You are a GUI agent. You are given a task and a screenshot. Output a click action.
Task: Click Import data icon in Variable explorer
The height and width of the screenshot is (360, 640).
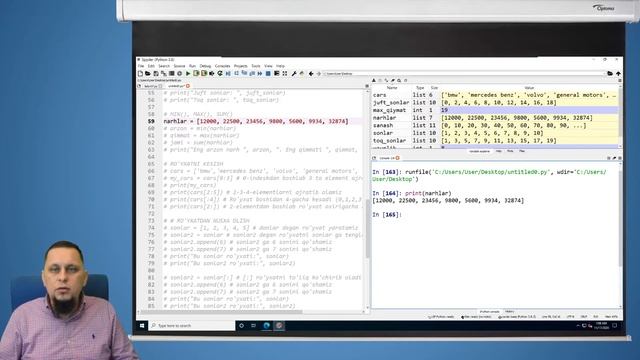373,80
